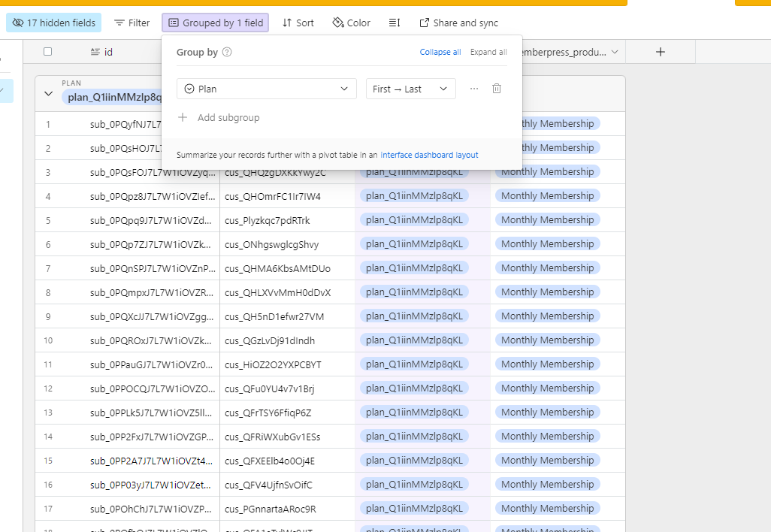Click the row height icon in toolbar
Viewport: 771px width, 532px height.
(x=395, y=23)
